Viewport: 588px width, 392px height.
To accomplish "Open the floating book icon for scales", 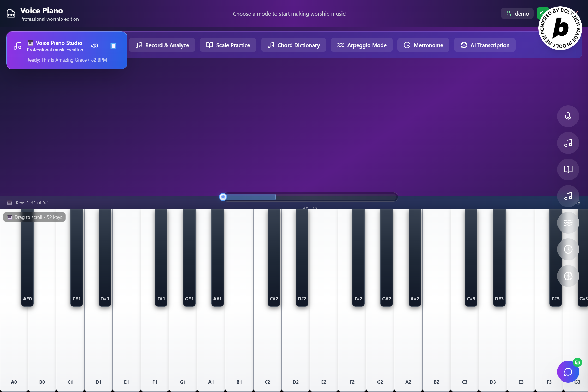I will pos(568,170).
